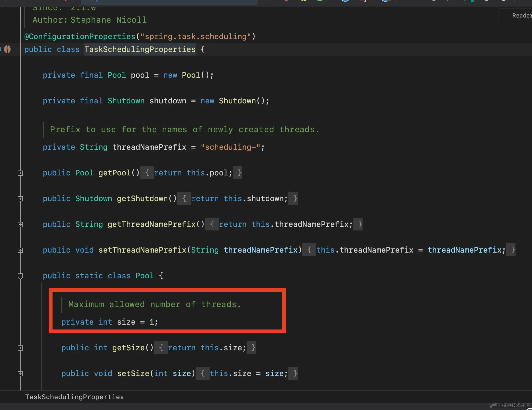Image resolution: width=532 pixels, height=410 pixels.
Task: Open the blue browser icon in the top bar
Action: [x=345, y=1]
